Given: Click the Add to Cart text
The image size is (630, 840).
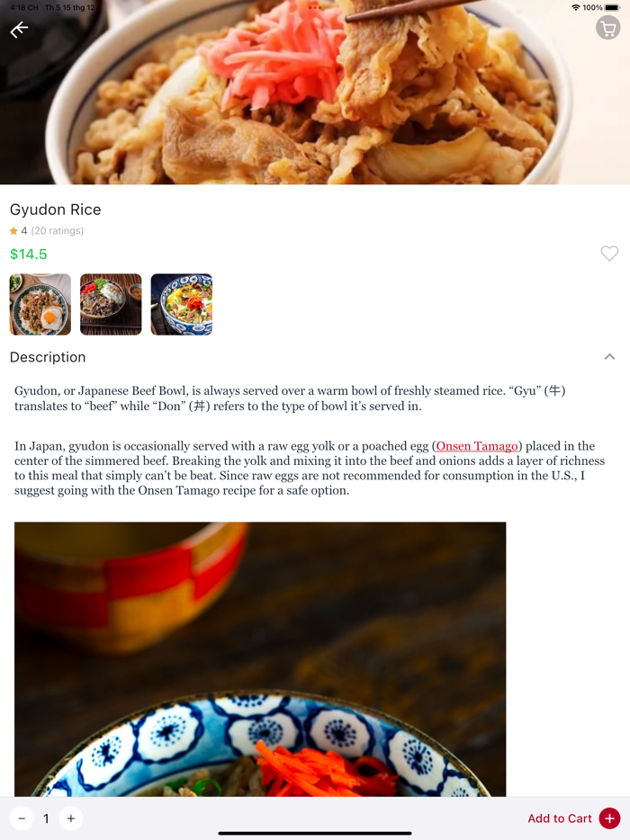Looking at the screenshot, I should (559, 818).
